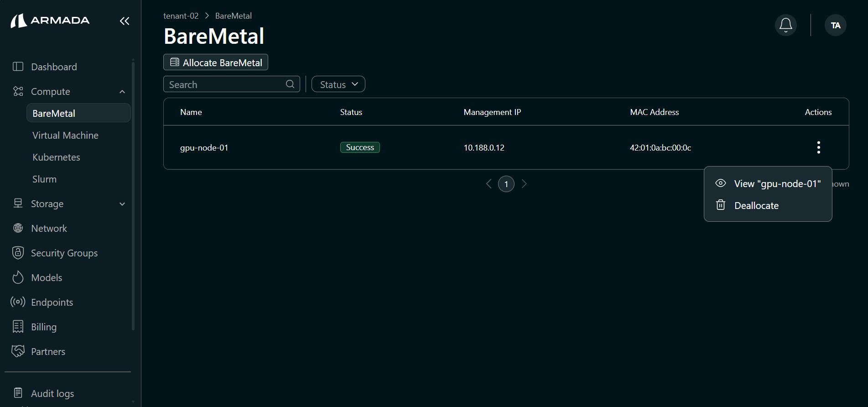868x407 pixels.
Task: Click the gpu-node-01 name cell
Action: click(x=204, y=147)
